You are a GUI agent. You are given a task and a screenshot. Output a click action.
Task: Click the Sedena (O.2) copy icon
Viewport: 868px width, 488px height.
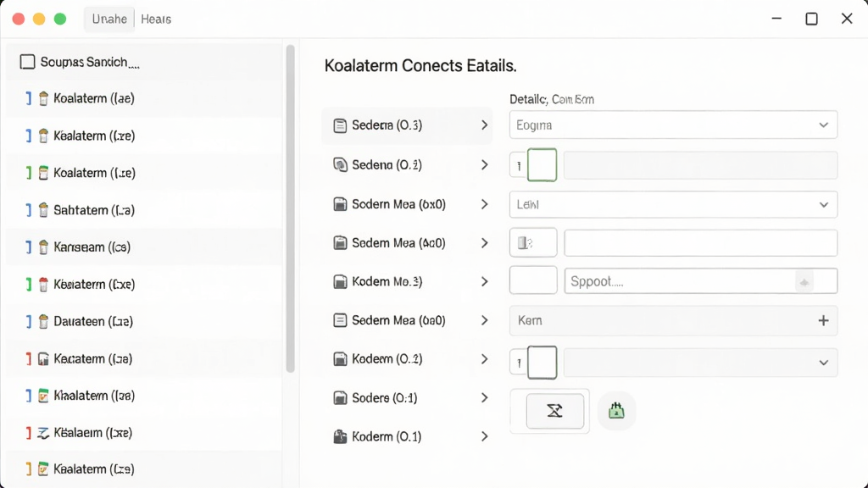pos(340,165)
